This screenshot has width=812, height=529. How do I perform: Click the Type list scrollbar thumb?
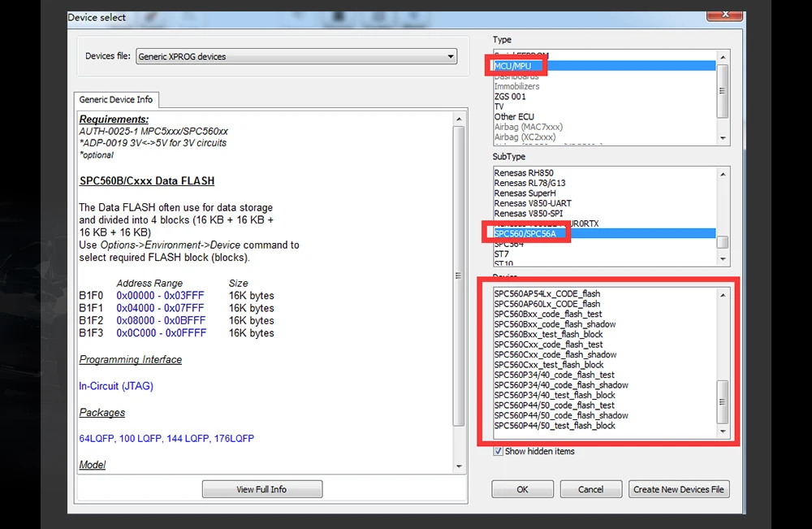[x=723, y=91]
